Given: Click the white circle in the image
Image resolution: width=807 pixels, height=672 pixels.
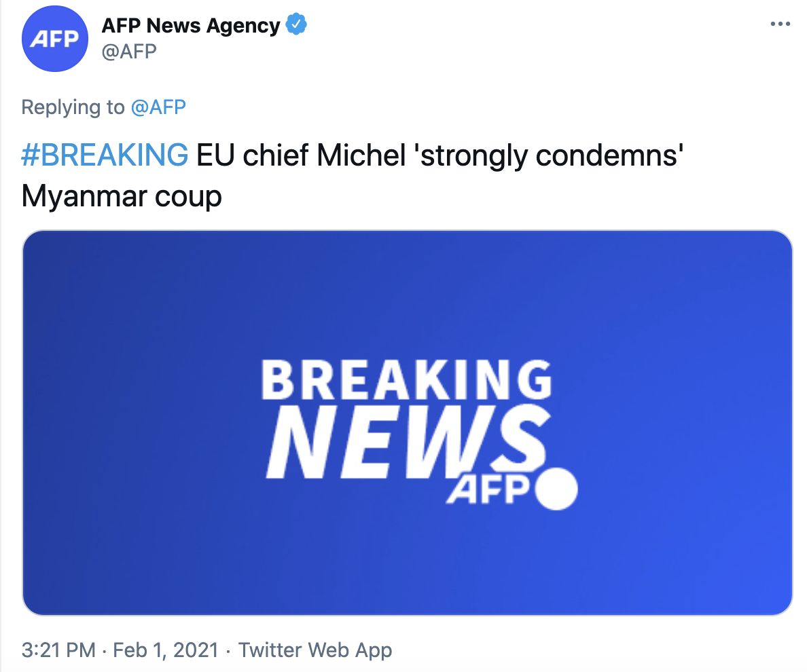Looking at the screenshot, I should 556,489.
